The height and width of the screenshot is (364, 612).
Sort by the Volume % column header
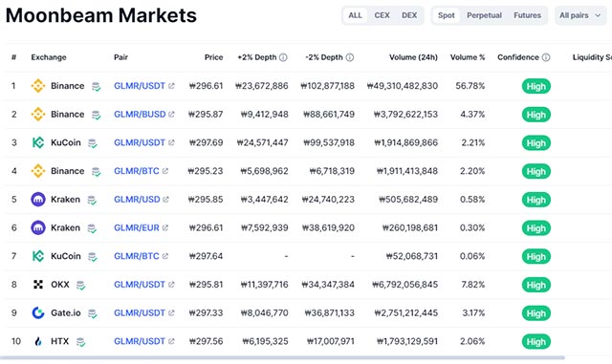click(x=468, y=57)
